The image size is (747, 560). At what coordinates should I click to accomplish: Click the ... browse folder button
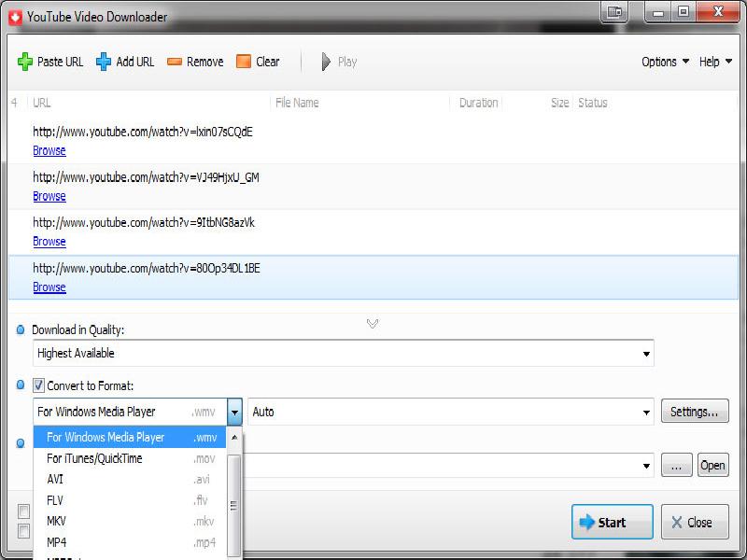tap(676, 465)
